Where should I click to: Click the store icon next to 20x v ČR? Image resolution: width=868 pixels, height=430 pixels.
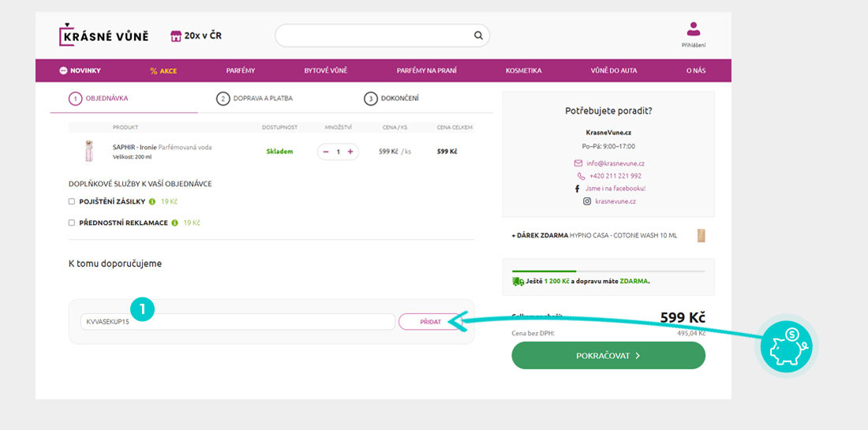[x=176, y=36]
